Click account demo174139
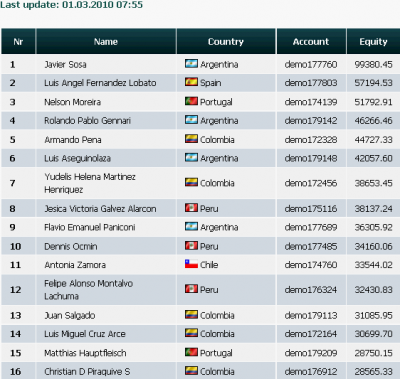400x379 pixels. click(311, 102)
